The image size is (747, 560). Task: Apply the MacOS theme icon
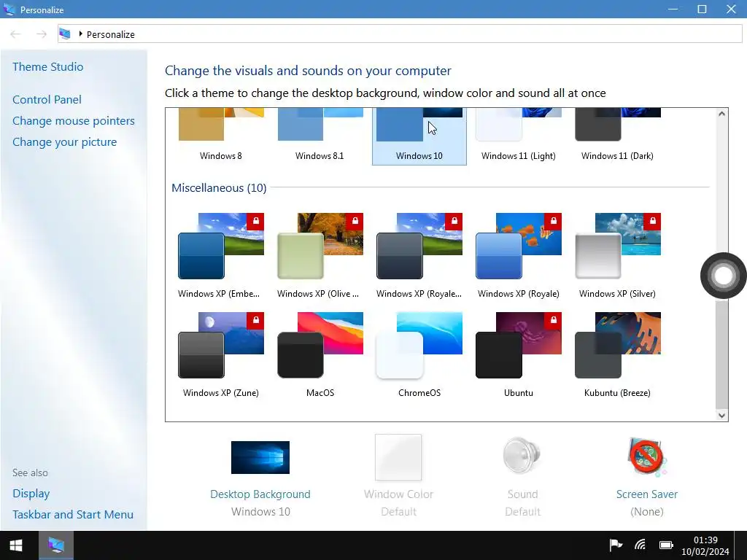tap(320, 345)
